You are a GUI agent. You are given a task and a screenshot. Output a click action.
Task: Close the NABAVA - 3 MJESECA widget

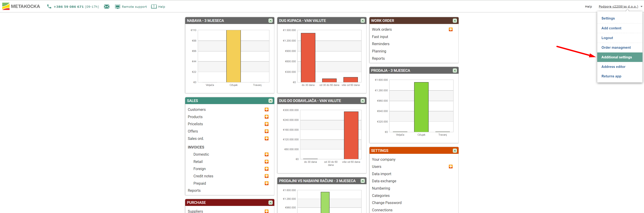(x=270, y=21)
